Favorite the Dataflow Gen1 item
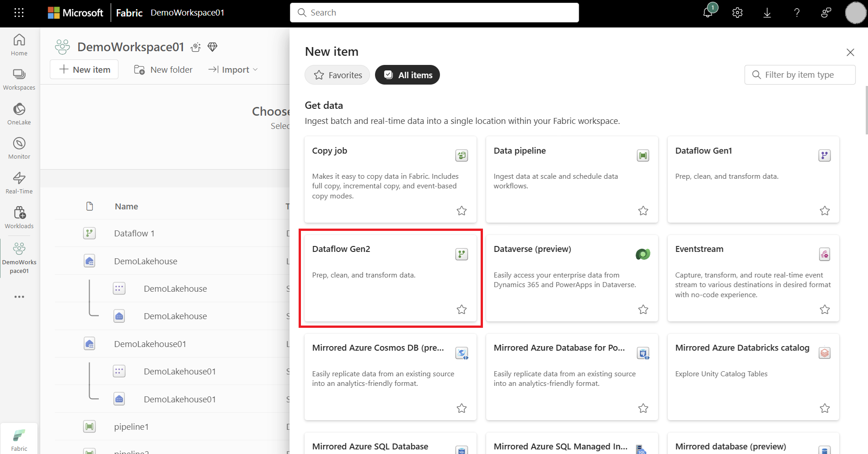Viewport: 868px width, 454px height. [825, 211]
